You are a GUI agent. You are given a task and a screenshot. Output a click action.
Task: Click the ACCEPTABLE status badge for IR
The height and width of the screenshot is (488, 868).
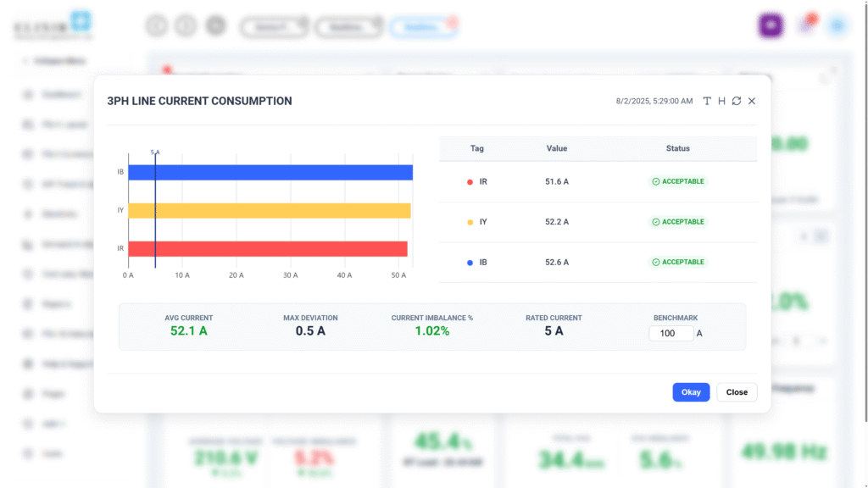coord(677,181)
